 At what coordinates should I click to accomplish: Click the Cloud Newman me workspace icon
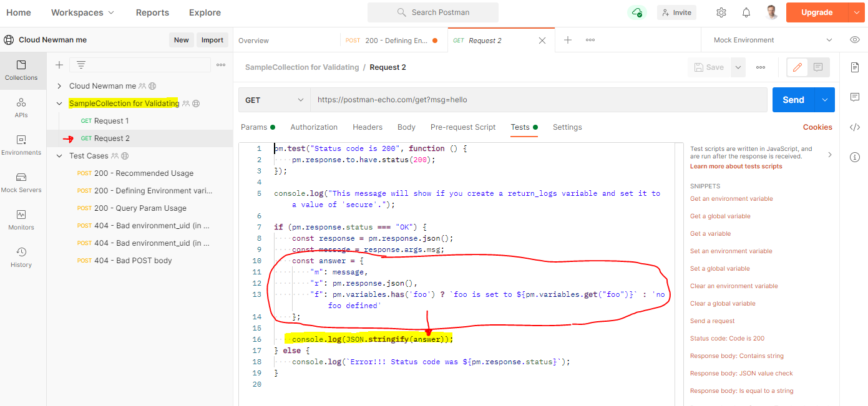9,40
